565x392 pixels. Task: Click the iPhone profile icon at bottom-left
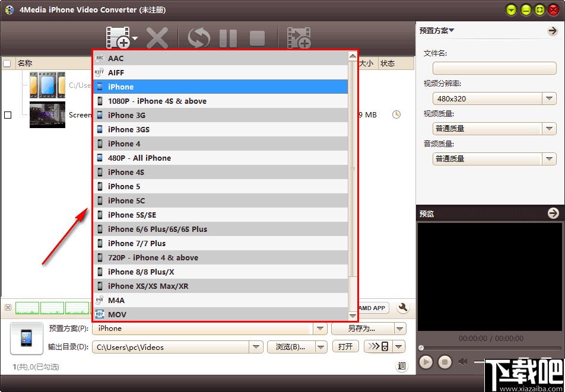coord(26,339)
